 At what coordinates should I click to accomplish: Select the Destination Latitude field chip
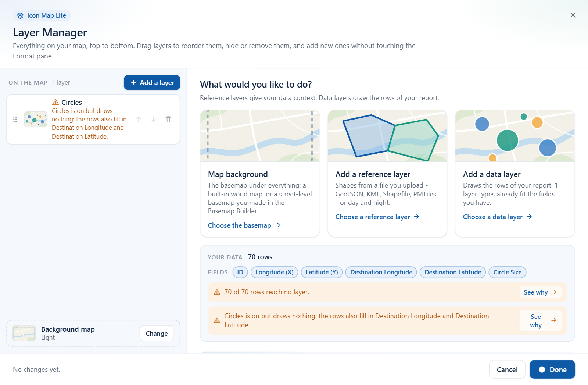(x=453, y=272)
